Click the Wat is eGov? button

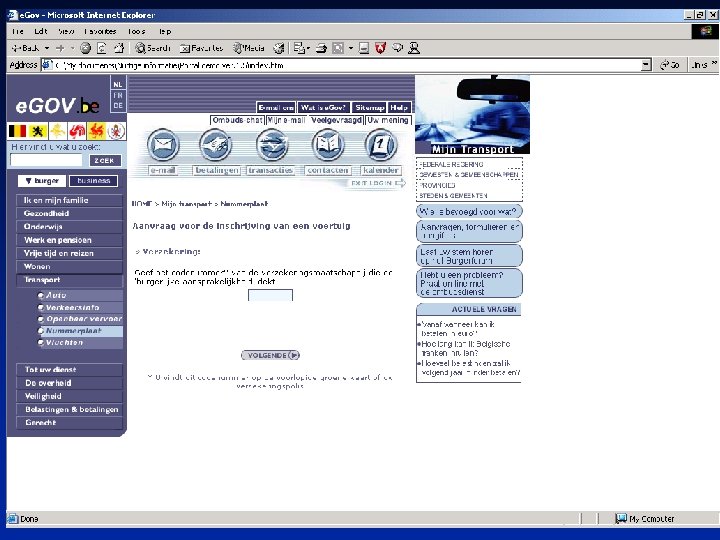click(x=323, y=107)
